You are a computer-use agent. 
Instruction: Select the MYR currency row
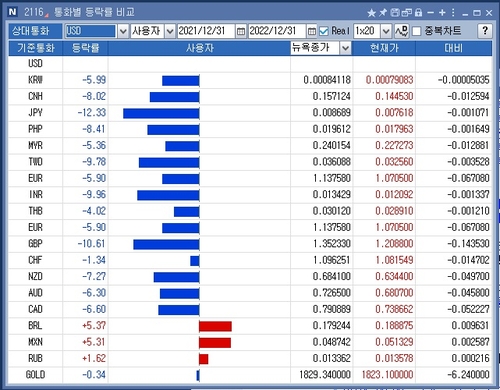pos(250,146)
